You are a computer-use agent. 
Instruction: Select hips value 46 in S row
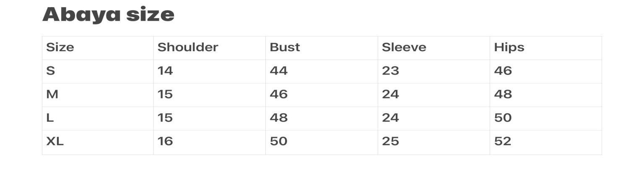pyautogui.click(x=503, y=71)
